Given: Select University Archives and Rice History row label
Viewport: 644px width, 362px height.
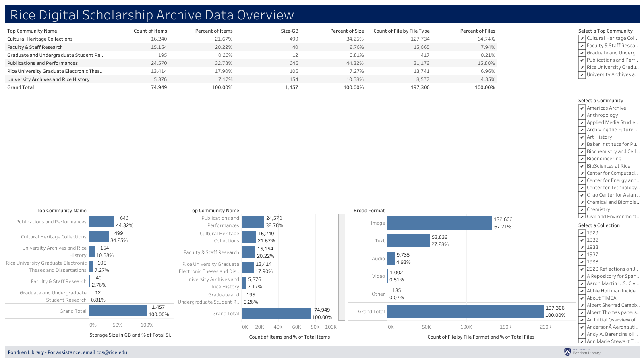Looking at the screenshot, I should tap(48, 79).
